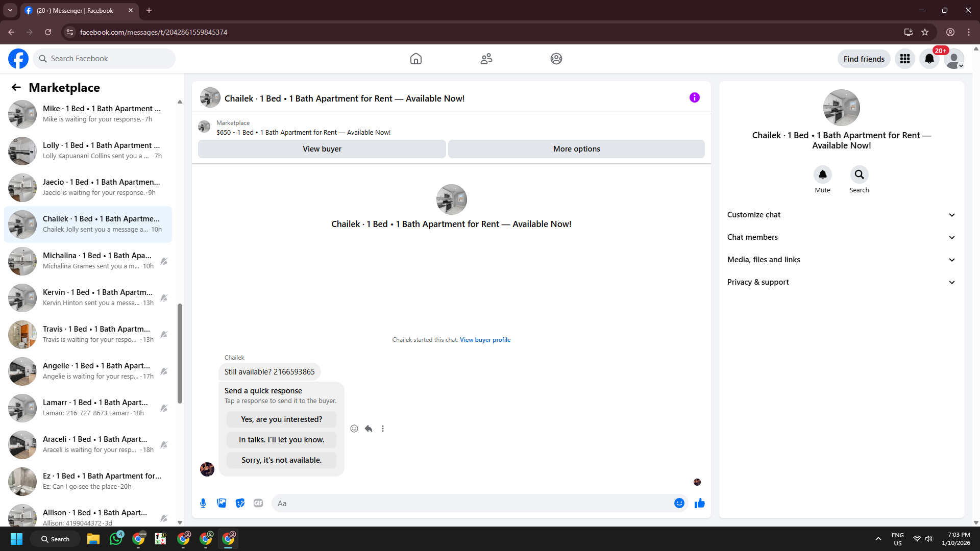The width and height of the screenshot is (980, 551).
Task: Click the conversation list scrollbar
Action: [x=180, y=353]
